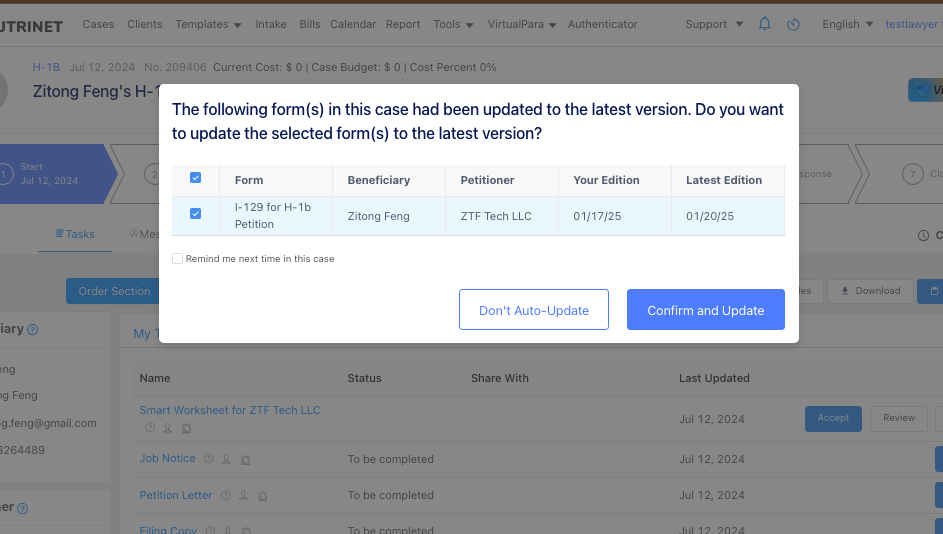Click person icon next to Petition Letter
The width and height of the screenshot is (943, 534).
point(243,495)
